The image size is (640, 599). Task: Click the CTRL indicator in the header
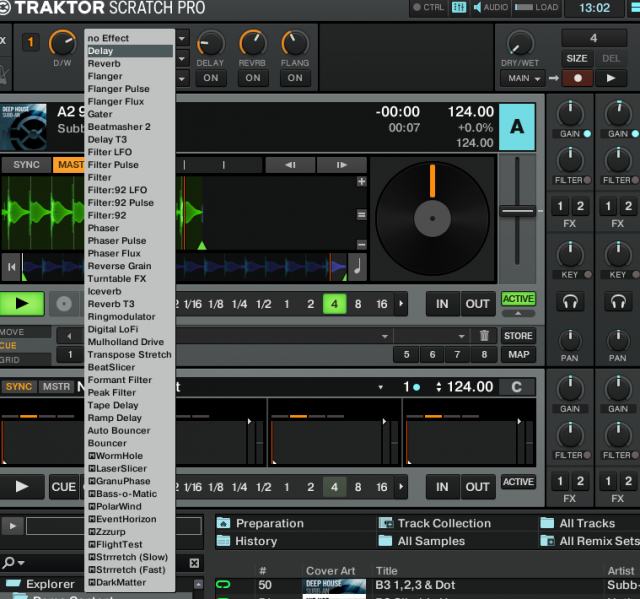429,7
